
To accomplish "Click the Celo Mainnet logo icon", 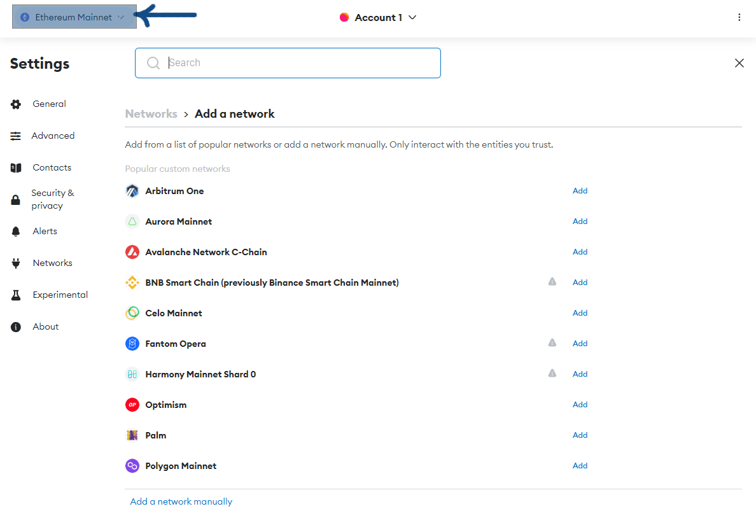I will click(132, 313).
